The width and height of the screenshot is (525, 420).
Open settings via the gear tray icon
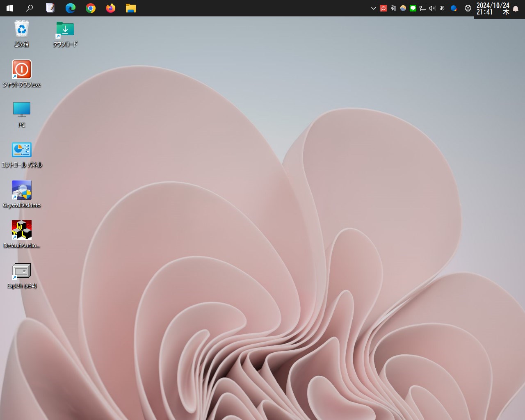click(x=468, y=8)
